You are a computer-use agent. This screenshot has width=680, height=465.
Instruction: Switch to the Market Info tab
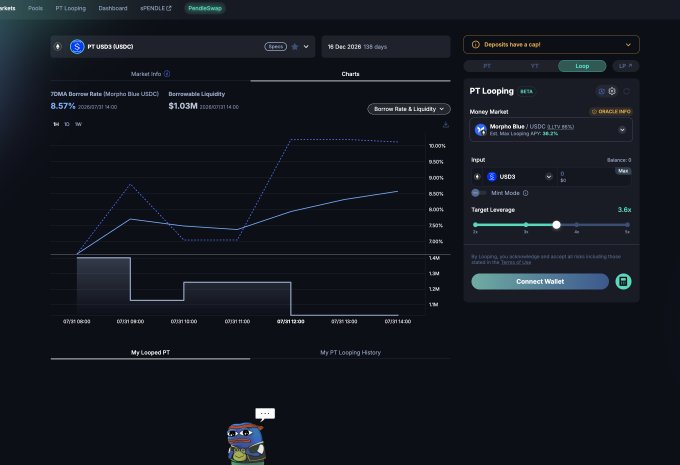(150, 74)
